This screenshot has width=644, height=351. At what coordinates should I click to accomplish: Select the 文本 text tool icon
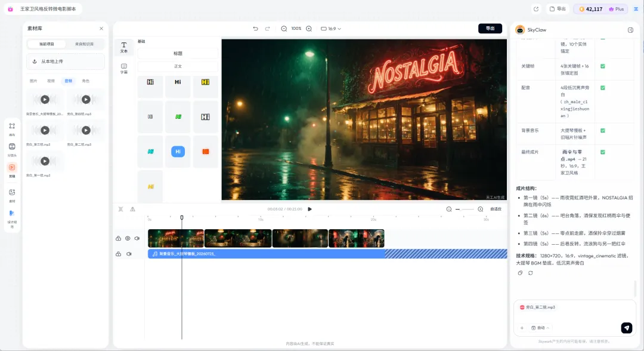[123, 47]
